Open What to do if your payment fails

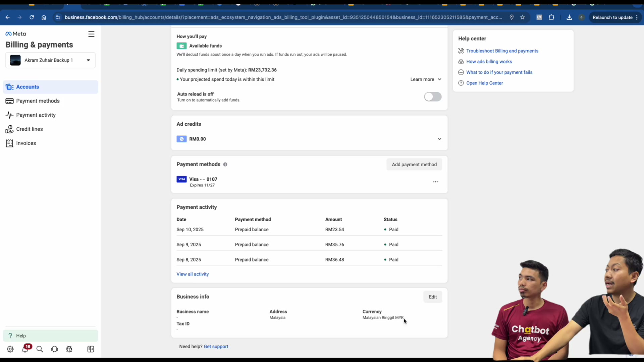pyautogui.click(x=499, y=72)
